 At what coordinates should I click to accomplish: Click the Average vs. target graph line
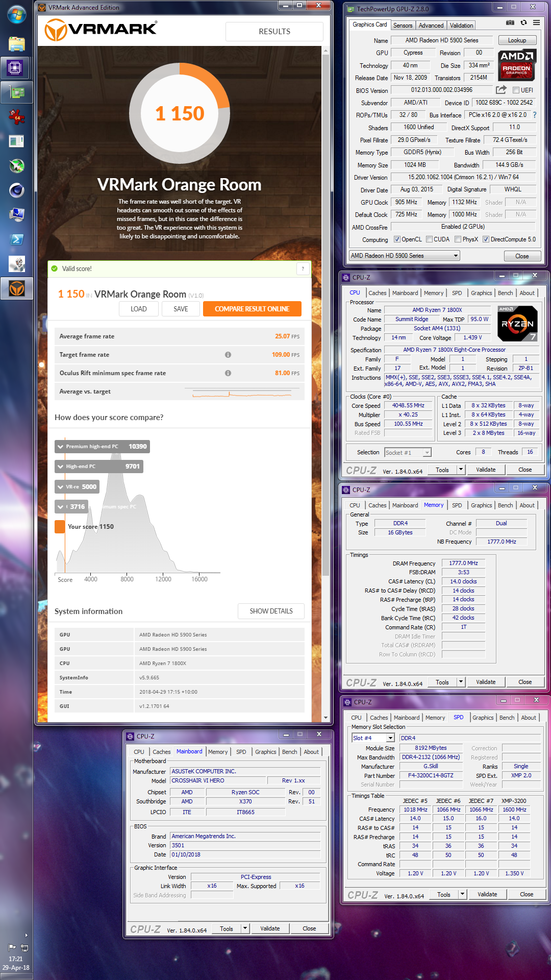pos(242,393)
